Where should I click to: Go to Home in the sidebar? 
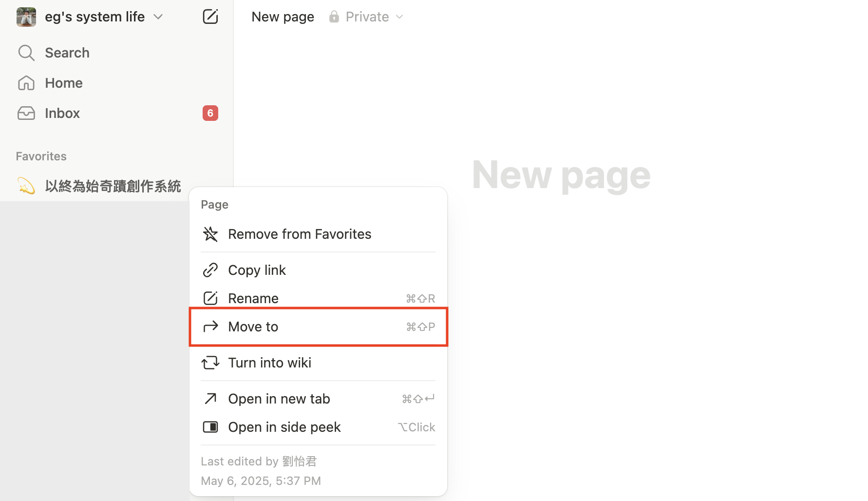(x=64, y=83)
